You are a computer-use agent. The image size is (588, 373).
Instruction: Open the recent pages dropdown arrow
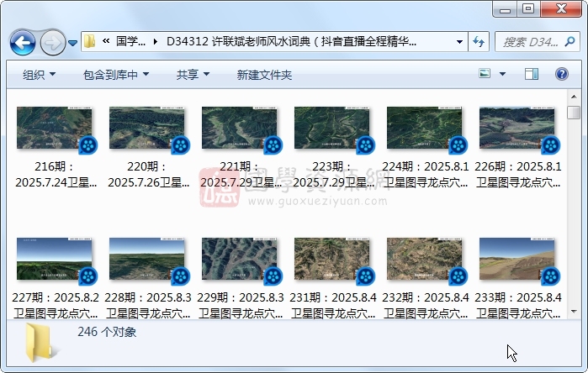73,43
